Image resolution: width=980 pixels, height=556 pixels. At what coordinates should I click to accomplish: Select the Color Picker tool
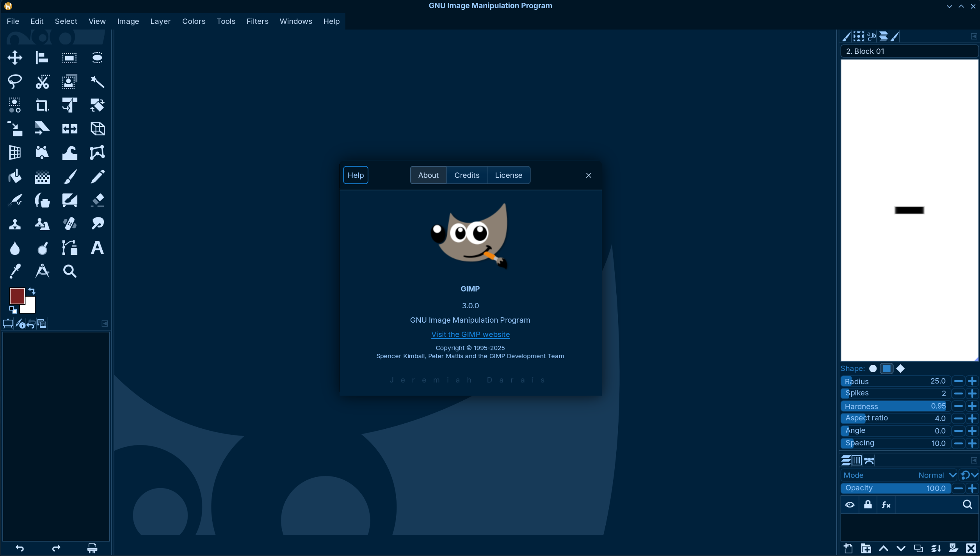click(15, 271)
